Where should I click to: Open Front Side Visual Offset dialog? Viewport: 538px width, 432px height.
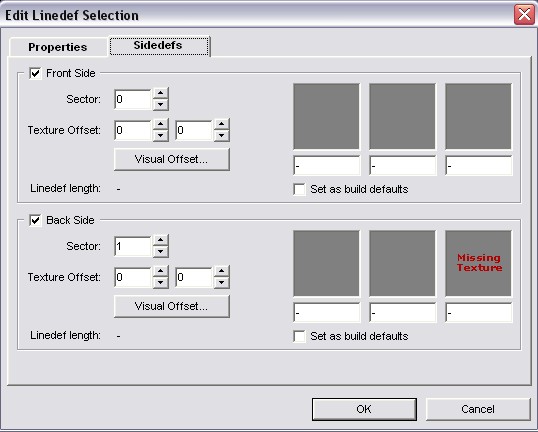click(172, 159)
